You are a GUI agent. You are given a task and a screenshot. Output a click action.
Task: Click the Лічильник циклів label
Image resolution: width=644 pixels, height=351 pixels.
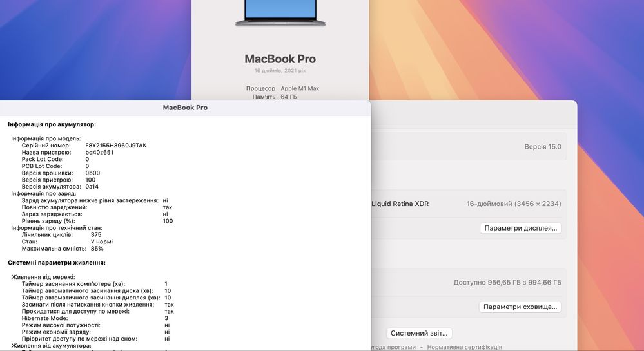tap(47, 235)
